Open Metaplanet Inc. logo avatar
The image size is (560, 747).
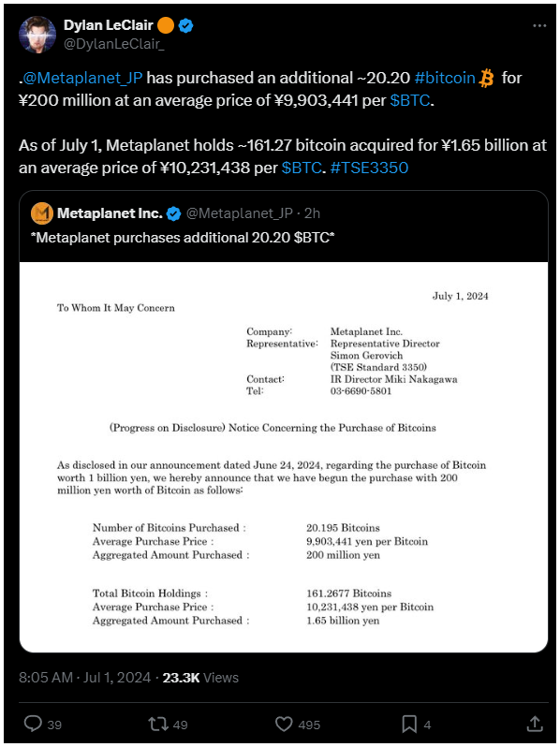[42, 212]
